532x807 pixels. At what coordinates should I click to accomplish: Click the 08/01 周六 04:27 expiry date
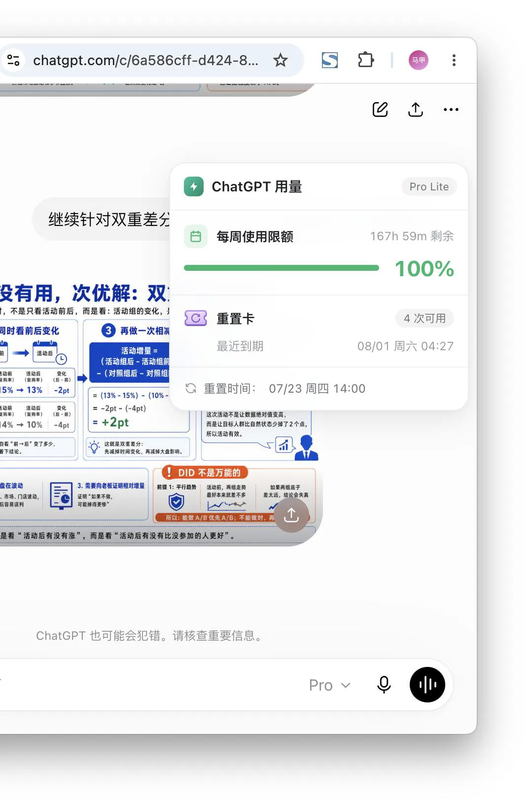405,346
